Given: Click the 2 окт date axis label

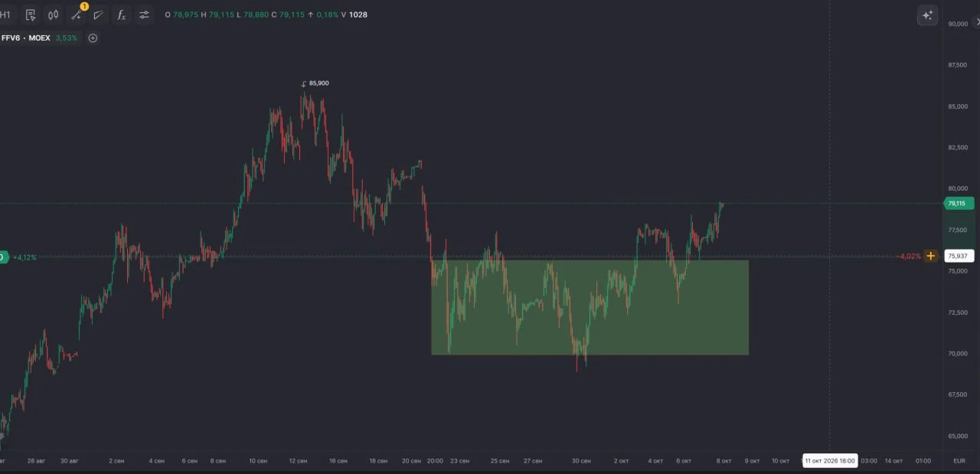Looking at the screenshot, I should 621,461.
